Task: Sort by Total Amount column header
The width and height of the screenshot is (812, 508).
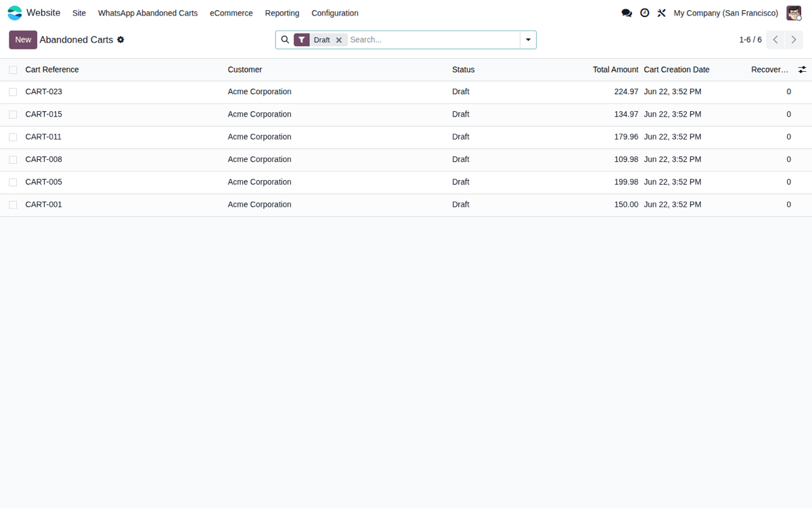Action: coord(615,70)
